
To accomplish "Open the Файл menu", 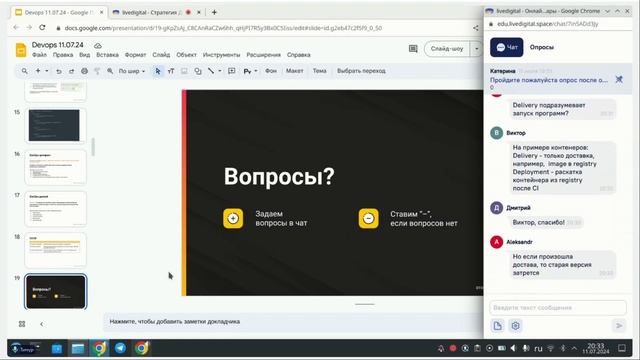I will pos(39,55).
